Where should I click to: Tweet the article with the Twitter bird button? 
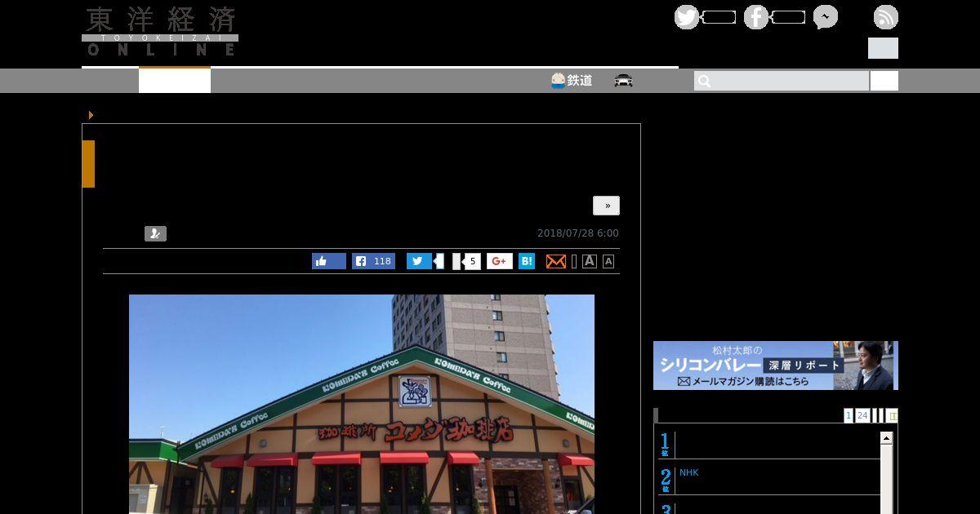pyautogui.click(x=419, y=261)
